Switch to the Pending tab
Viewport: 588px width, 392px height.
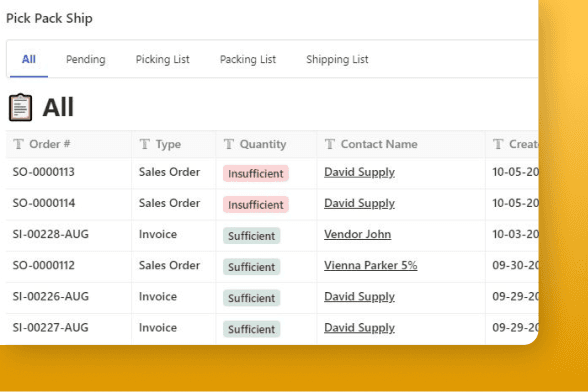coord(86,59)
